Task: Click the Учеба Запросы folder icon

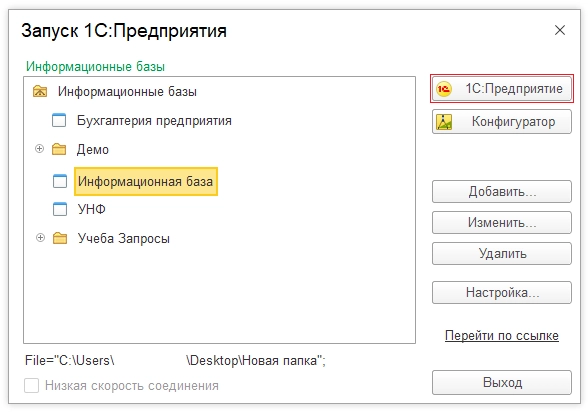Action: coord(60,238)
